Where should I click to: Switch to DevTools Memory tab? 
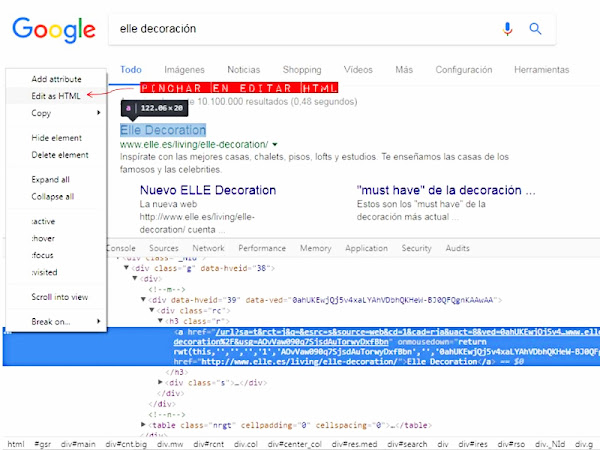(x=316, y=248)
